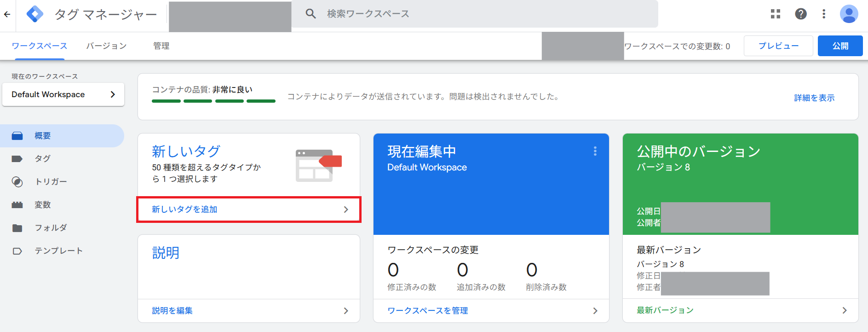Click the 新しいタグを追加 link
868x332 pixels.
click(184, 210)
